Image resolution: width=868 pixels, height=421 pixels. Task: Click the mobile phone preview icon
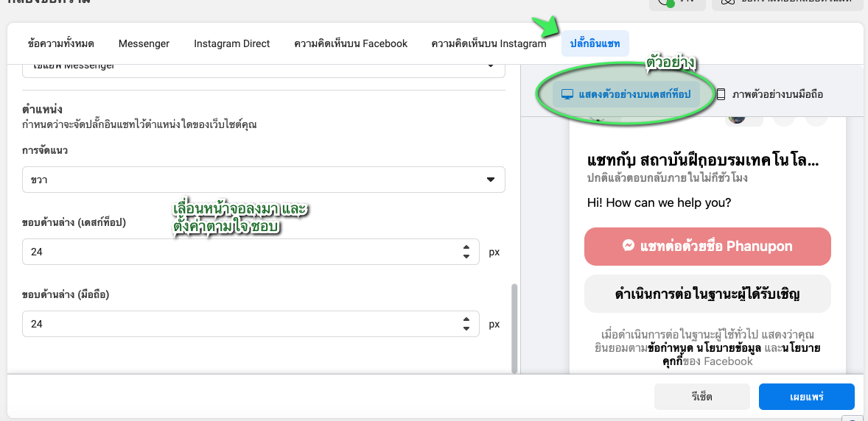(721, 94)
